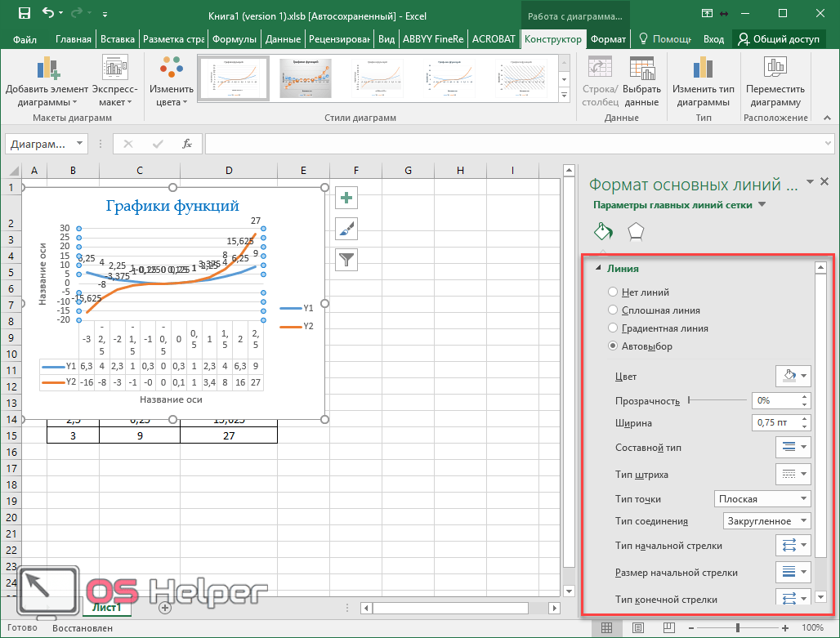The width and height of the screenshot is (840, 638).
Task: Click the 'Общий доступ' share button
Action: coord(778,39)
